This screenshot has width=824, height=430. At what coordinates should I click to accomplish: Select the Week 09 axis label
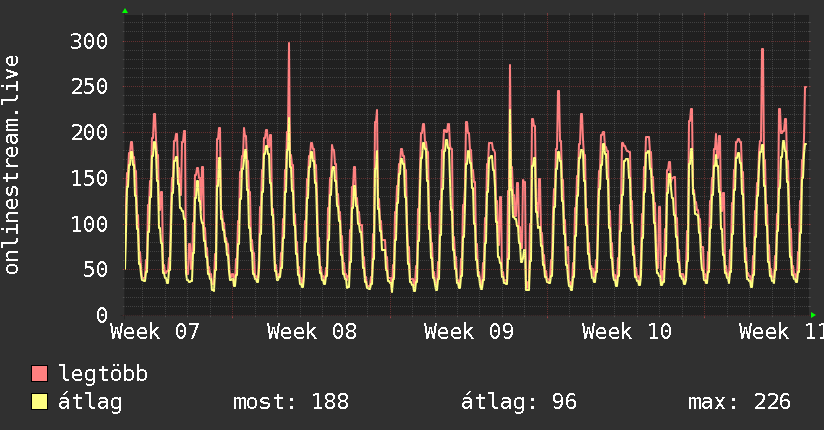coord(469,331)
